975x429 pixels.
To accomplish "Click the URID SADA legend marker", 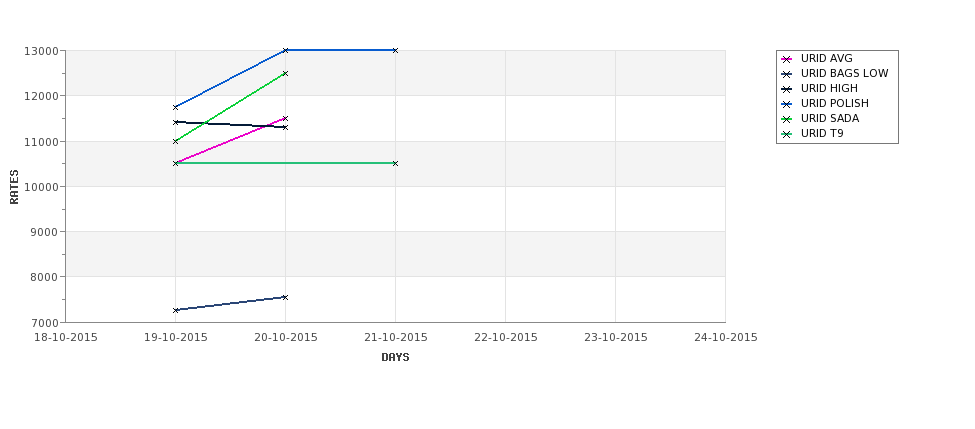I will point(787,119).
